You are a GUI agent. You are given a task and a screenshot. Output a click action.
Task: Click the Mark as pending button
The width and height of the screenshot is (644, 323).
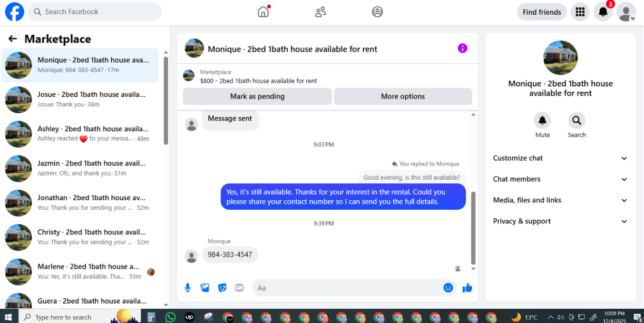[x=257, y=96]
